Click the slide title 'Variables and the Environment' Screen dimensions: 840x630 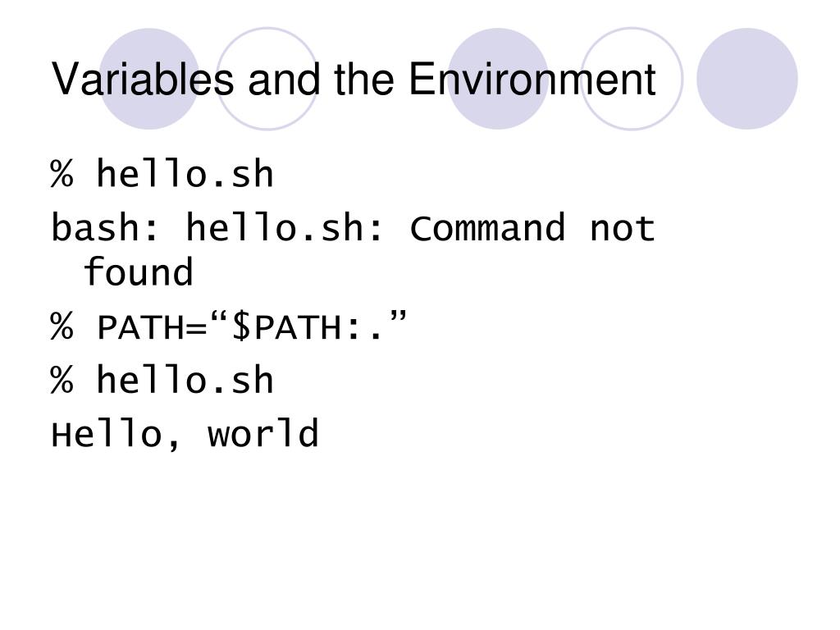click(354, 79)
